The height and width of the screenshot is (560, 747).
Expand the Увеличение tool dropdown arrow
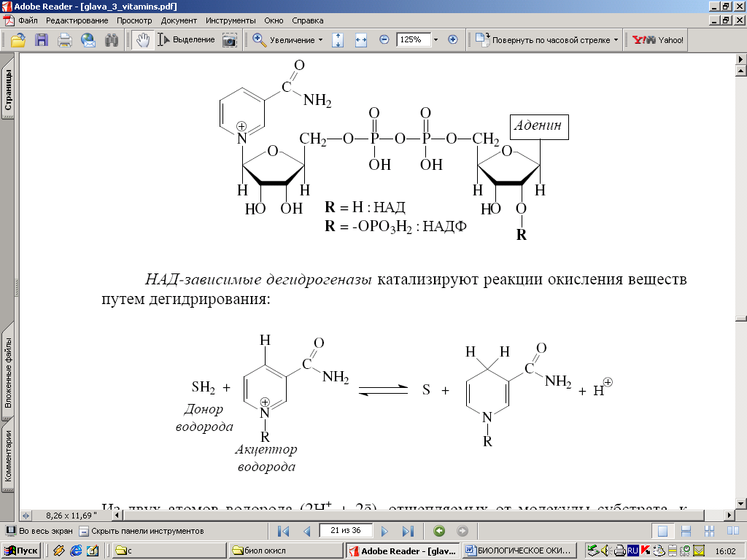pyautogui.click(x=321, y=40)
